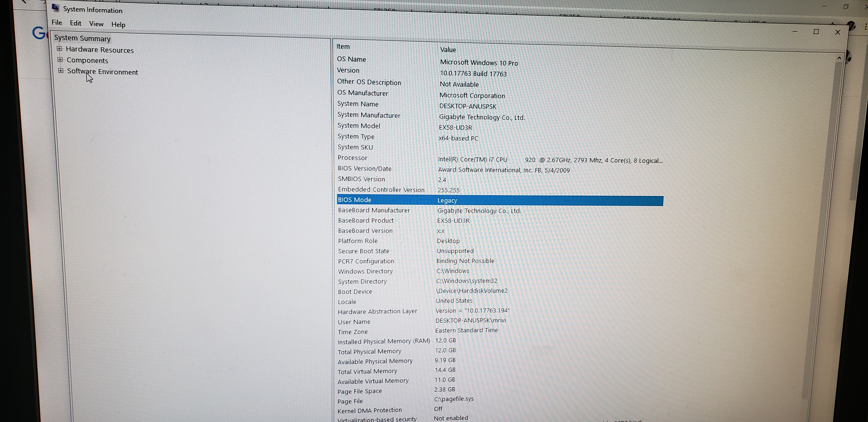Click the System Information title icon
The height and width of the screenshot is (422, 868).
56,8
